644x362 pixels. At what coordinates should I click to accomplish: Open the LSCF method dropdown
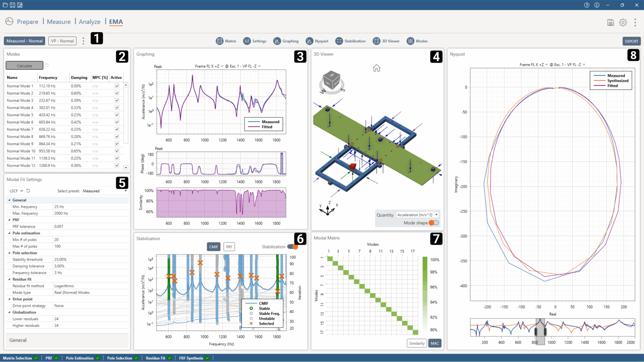coord(16,191)
